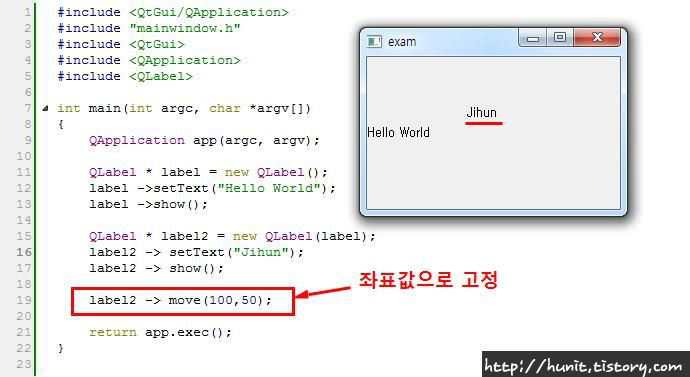Click the '#include <QLabel>' line
Image resolution: width=690 pixels, height=377 pixels.
point(125,76)
